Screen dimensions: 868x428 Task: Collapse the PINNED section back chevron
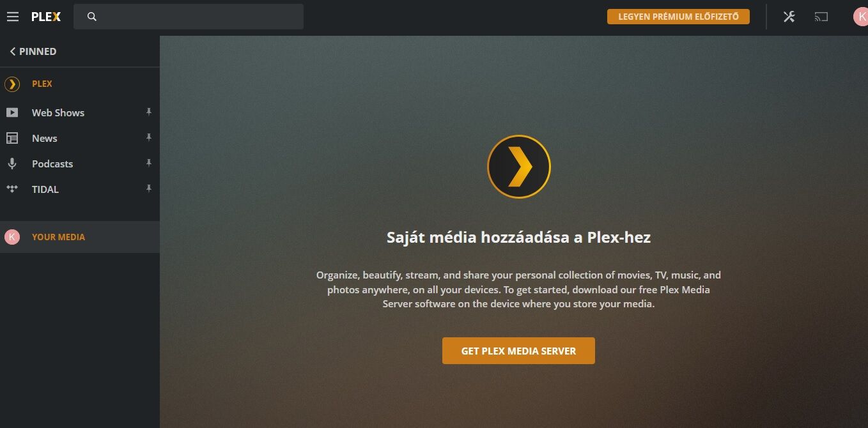pyautogui.click(x=13, y=51)
